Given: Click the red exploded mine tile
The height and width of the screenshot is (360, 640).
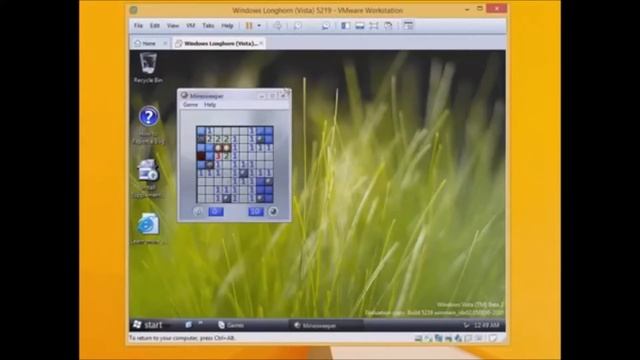Looking at the screenshot, I should point(201,156).
